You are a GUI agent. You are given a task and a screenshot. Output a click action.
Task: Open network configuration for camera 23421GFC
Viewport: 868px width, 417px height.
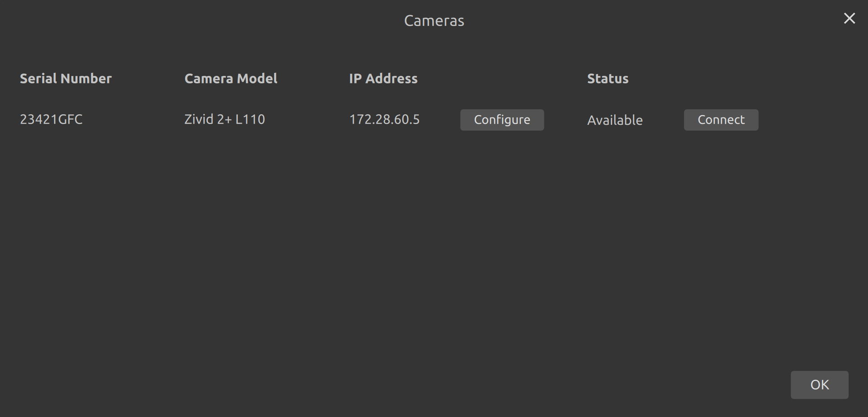point(502,120)
